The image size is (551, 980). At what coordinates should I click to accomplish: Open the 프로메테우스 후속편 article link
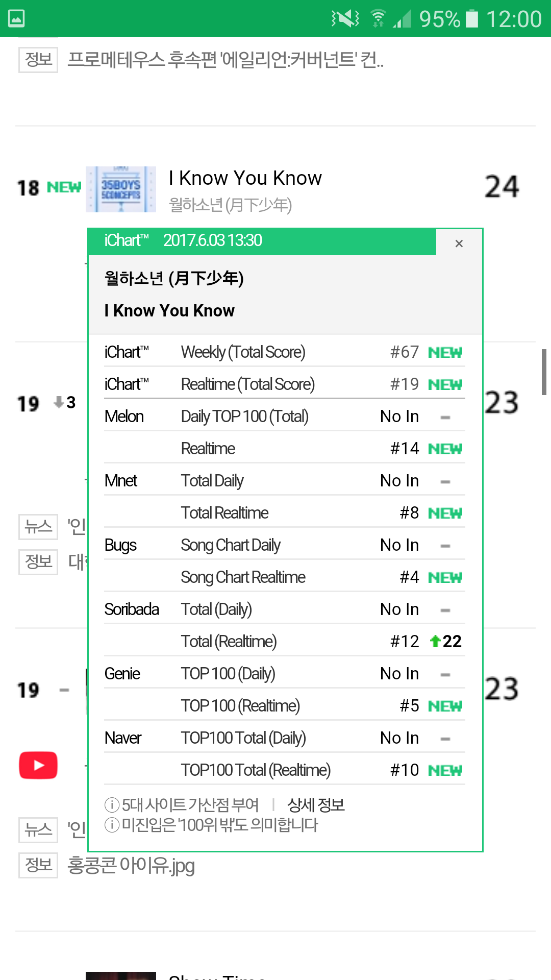pyautogui.click(x=226, y=60)
